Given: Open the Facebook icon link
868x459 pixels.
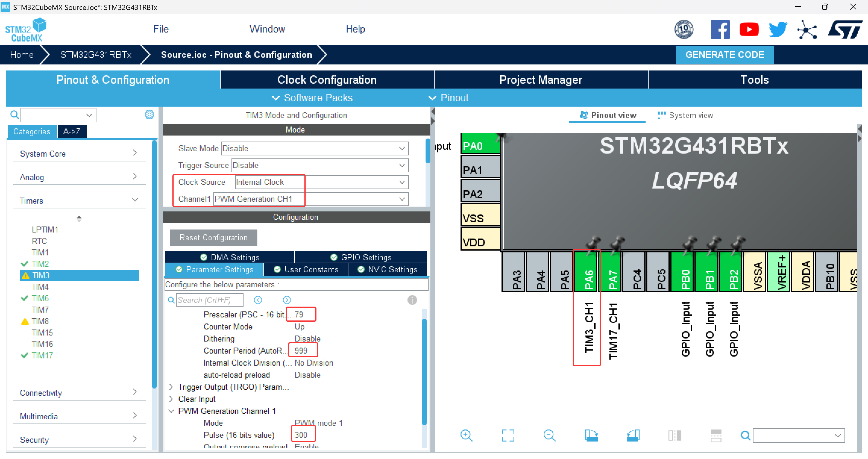Looking at the screenshot, I should pyautogui.click(x=720, y=30).
